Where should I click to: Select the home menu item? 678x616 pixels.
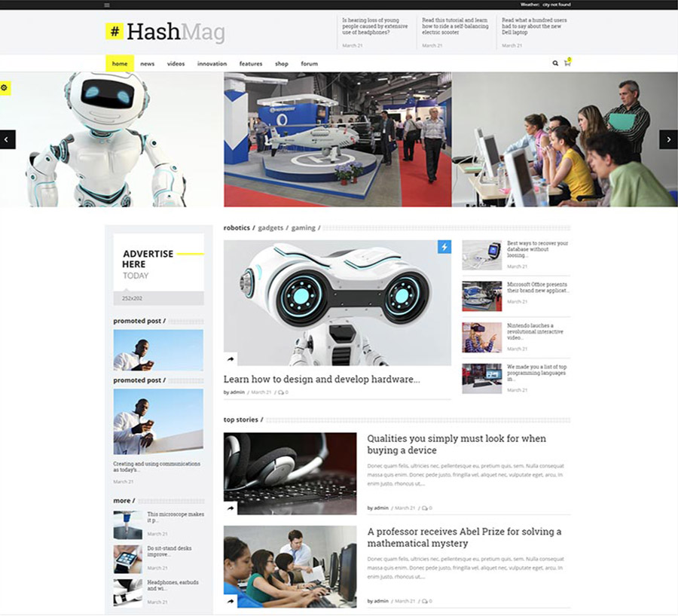[x=120, y=64]
